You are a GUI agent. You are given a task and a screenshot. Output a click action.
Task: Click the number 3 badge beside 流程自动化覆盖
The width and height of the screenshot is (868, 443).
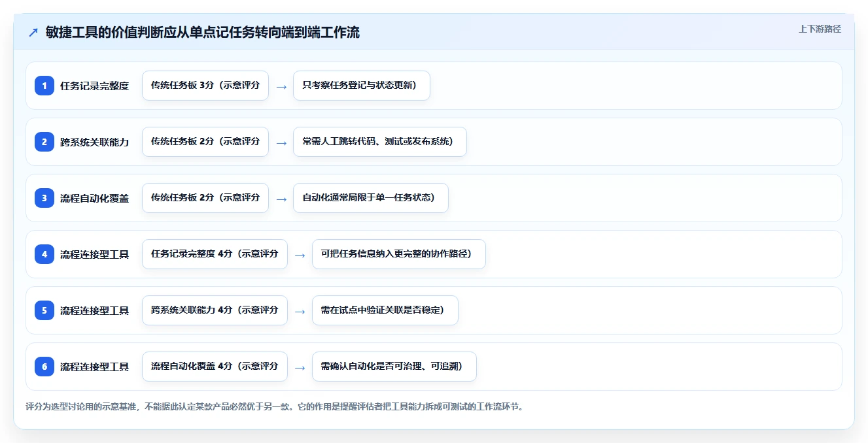point(44,198)
